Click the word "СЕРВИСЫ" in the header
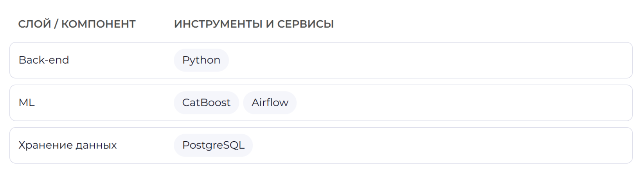 (x=305, y=24)
